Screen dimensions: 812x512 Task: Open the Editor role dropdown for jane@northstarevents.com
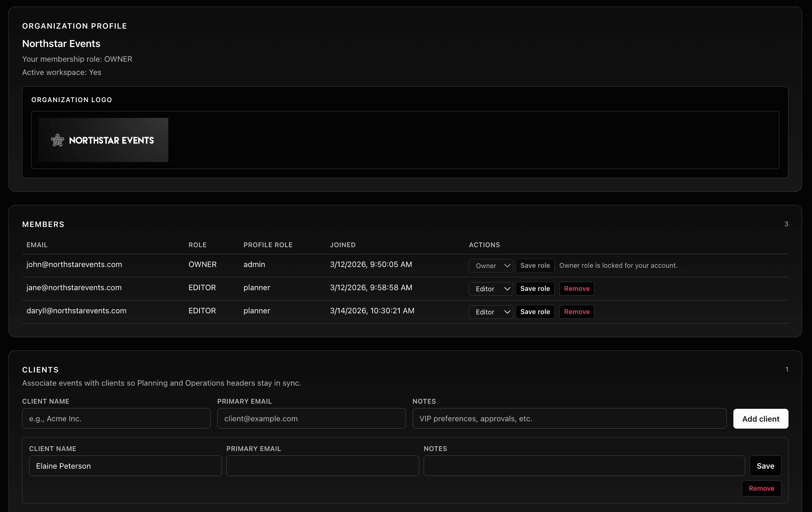pyautogui.click(x=491, y=289)
